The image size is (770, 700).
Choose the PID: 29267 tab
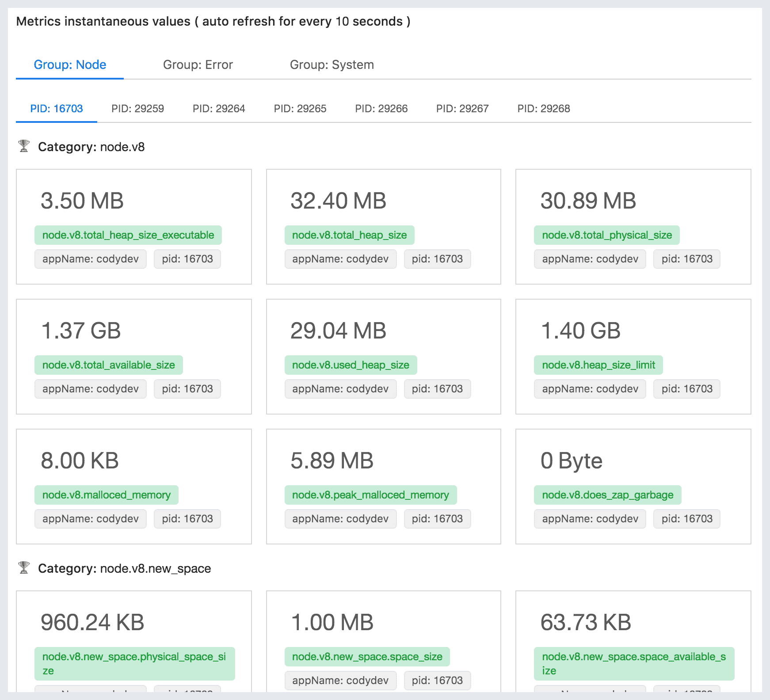[x=462, y=109]
